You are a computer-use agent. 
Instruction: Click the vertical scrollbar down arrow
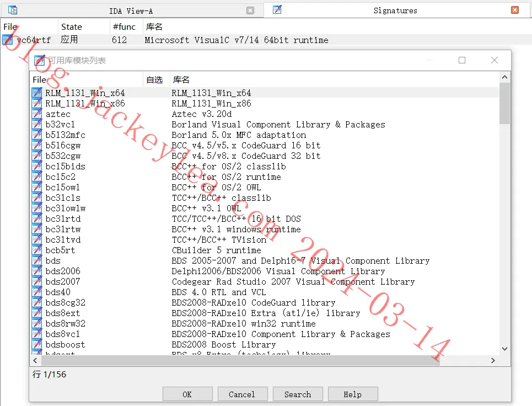pyautogui.click(x=504, y=349)
